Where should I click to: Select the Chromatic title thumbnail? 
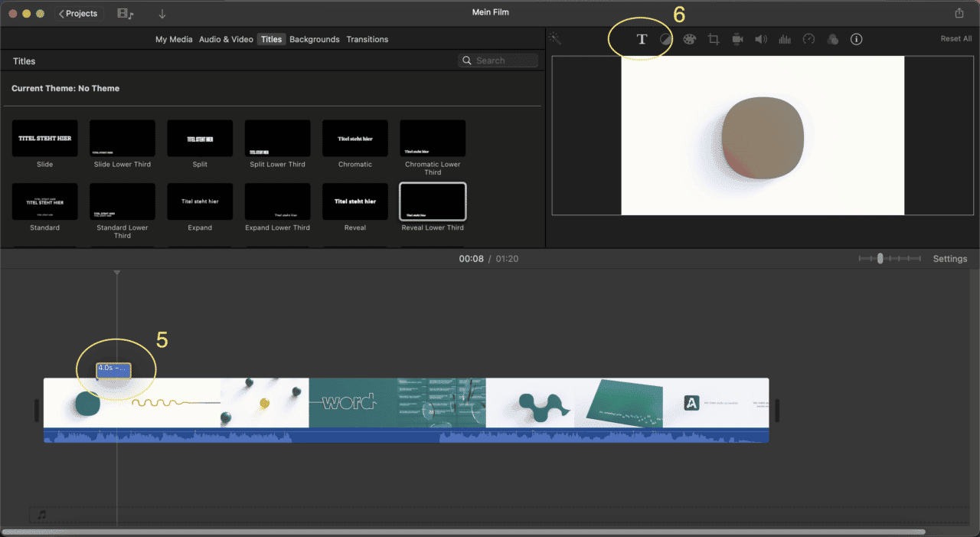click(355, 139)
